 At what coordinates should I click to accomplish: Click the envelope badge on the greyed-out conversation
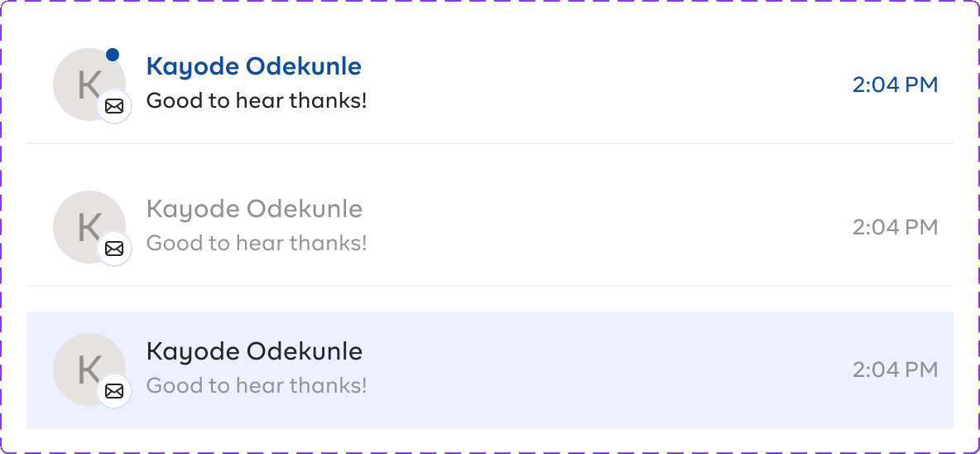[114, 249]
